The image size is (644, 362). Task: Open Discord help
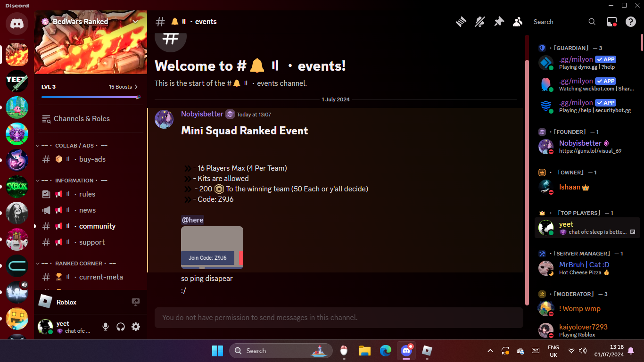[x=631, y=22]
